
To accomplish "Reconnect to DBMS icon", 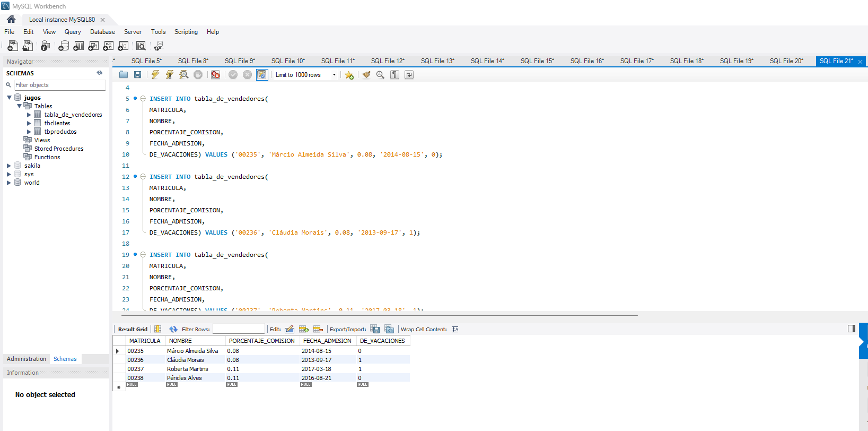I will (x=159, y=46).
